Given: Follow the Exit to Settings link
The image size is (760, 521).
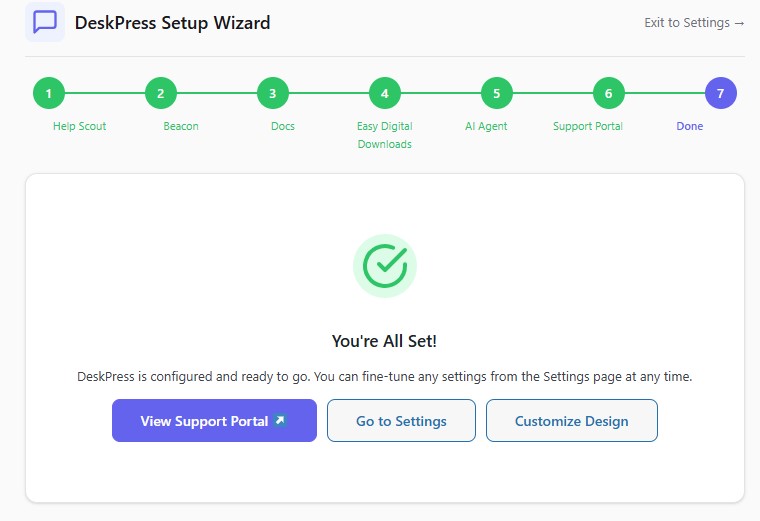Looking at the screenshot, I should tap(694, 23).
